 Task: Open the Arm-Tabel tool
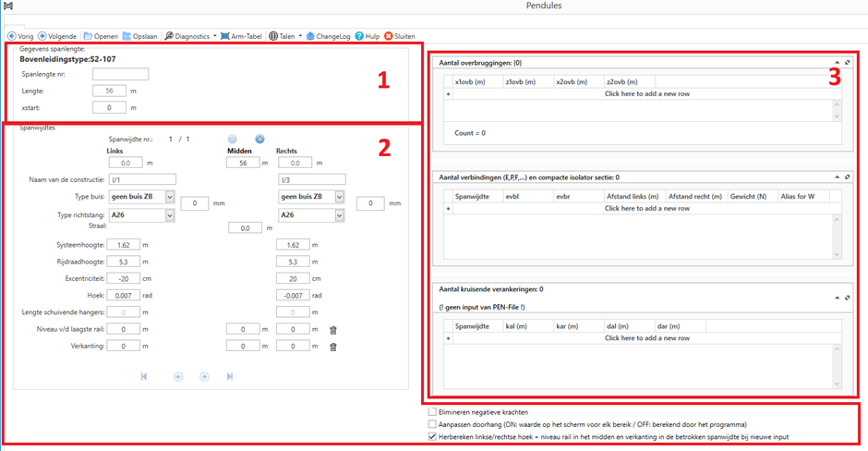225,36
